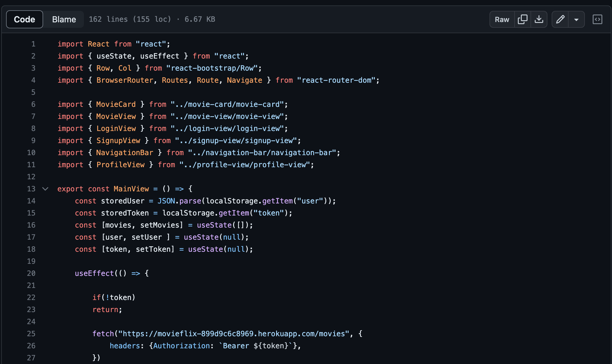612x364 pixels.
Task: Click the MovieCard import identifier
Action: coord(116,104)
